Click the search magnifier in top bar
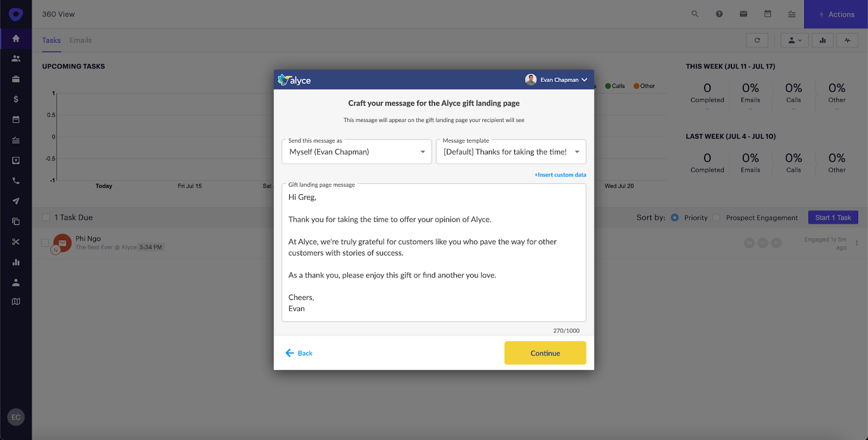The width and height of the screenshot is (868, 440). [695, 14]
